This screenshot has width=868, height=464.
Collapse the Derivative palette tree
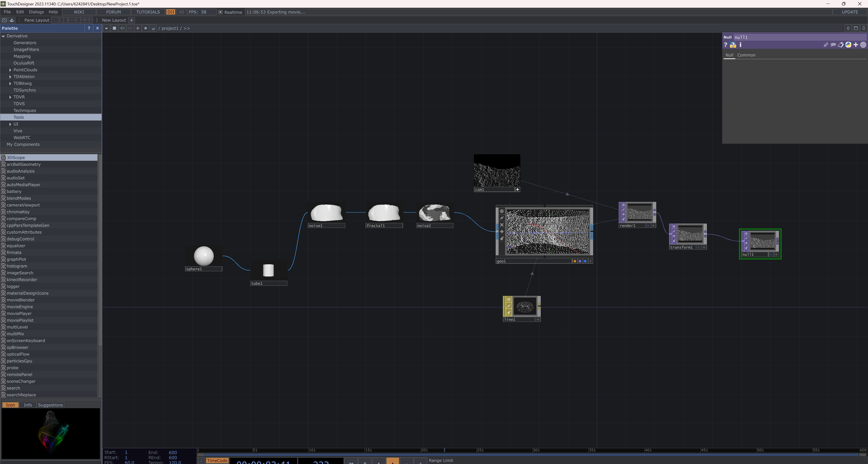coord(3,36)
